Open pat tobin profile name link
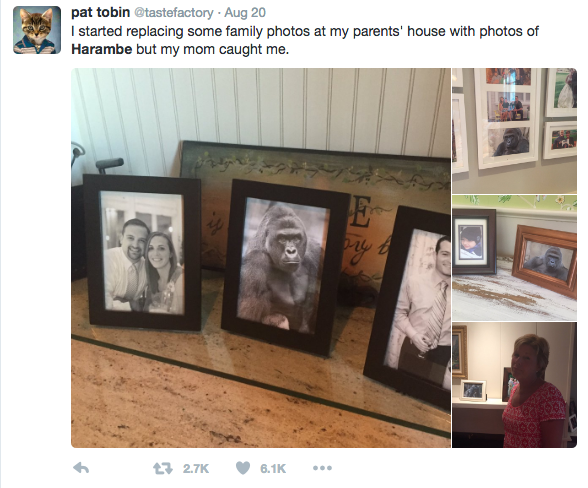This screenshot has height=488, width=588. pyautogui.click(x=100, y=12)
